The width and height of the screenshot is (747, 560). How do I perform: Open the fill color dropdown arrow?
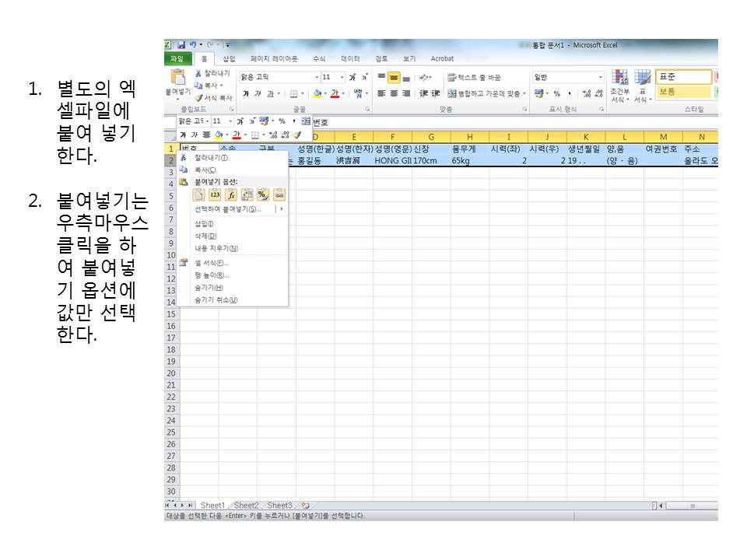[325, 94]
